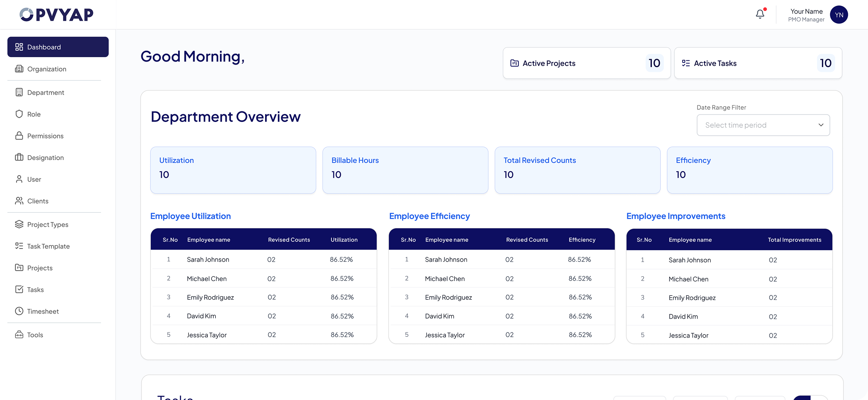Click the Active Tasks card

[x=758, y=63]
